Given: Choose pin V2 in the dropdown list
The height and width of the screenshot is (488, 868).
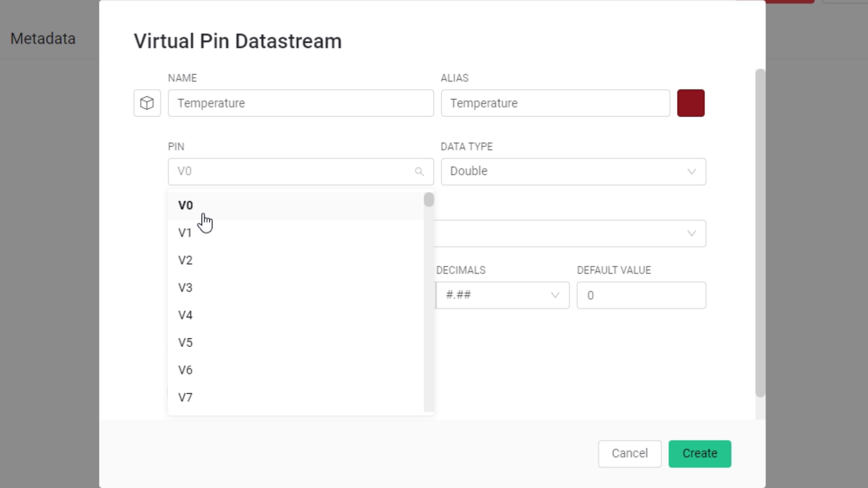Looking at the screenshot, I should click(x=185, y=260).
